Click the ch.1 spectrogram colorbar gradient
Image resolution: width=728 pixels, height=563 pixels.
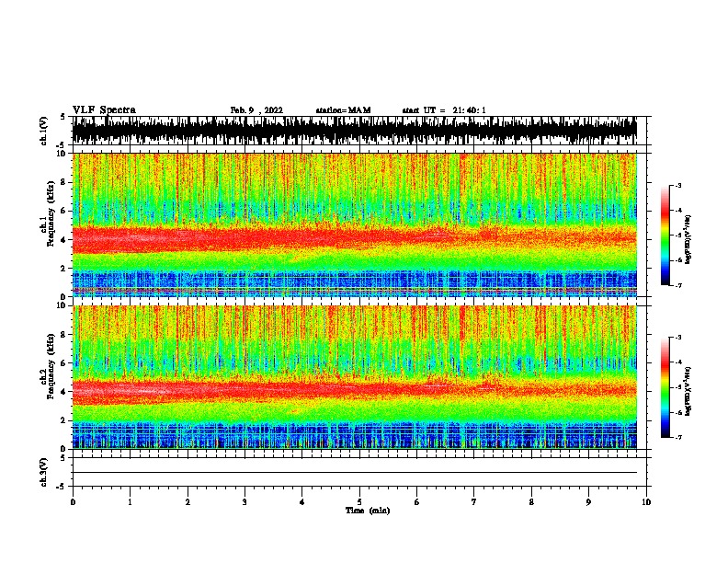665,236
